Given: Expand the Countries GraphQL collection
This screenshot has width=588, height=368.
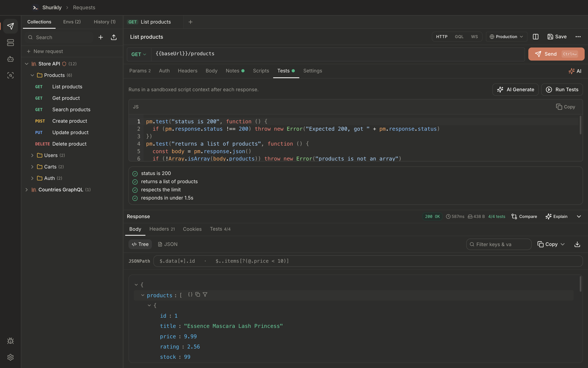Looking at the screenshot, I should (x=26, y=190).
